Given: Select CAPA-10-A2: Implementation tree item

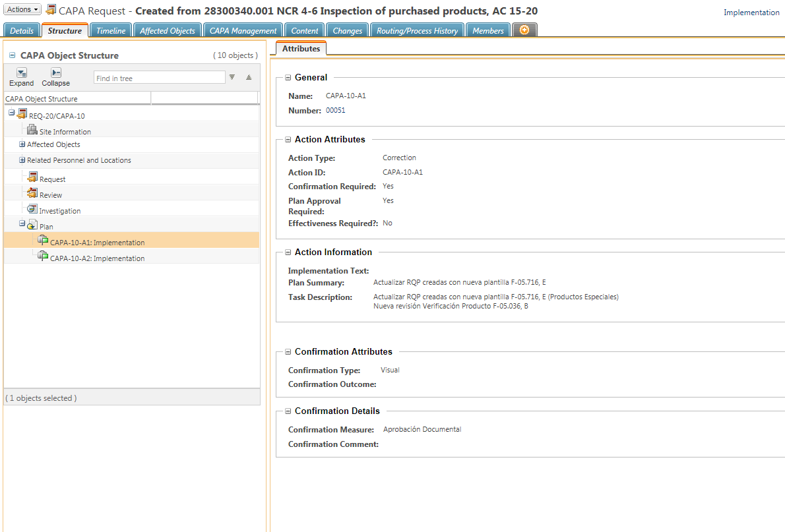Looking at the screenshot, I should (97, 258).
